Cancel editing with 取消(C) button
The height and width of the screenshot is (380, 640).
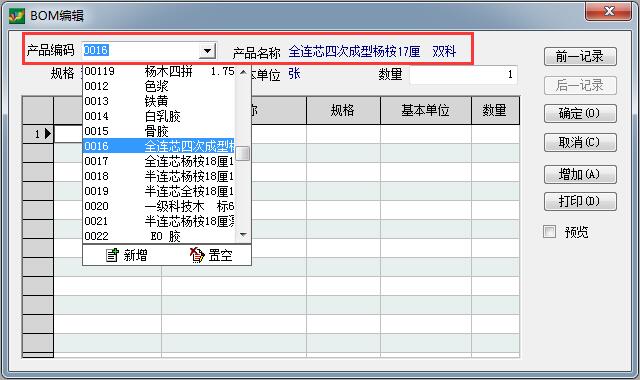[x=580, y=142]
